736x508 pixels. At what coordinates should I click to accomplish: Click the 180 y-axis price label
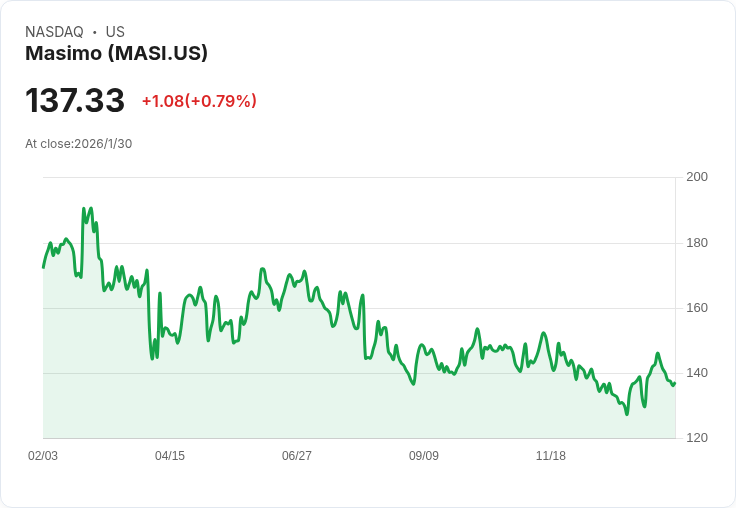[x=697, y=243]
